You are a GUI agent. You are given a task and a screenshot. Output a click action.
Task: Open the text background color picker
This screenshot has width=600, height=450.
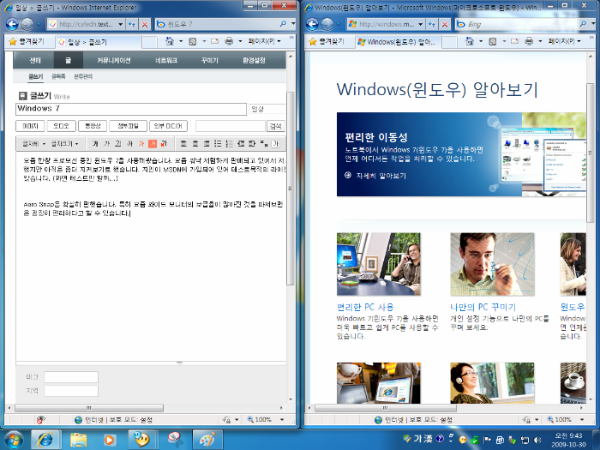pyautogui.click(x=152, y=143)
